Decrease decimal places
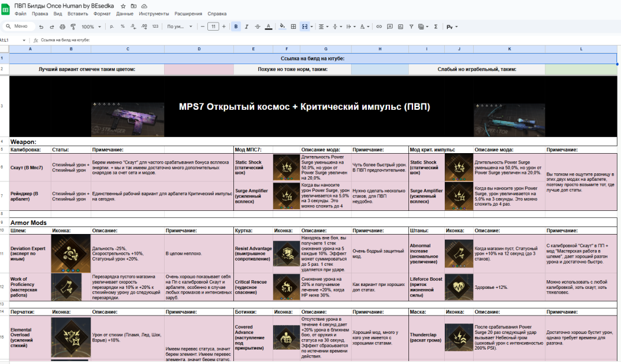The width and height of the screenshot is (621, 364). pyautogui.click(x=133, y=27)
